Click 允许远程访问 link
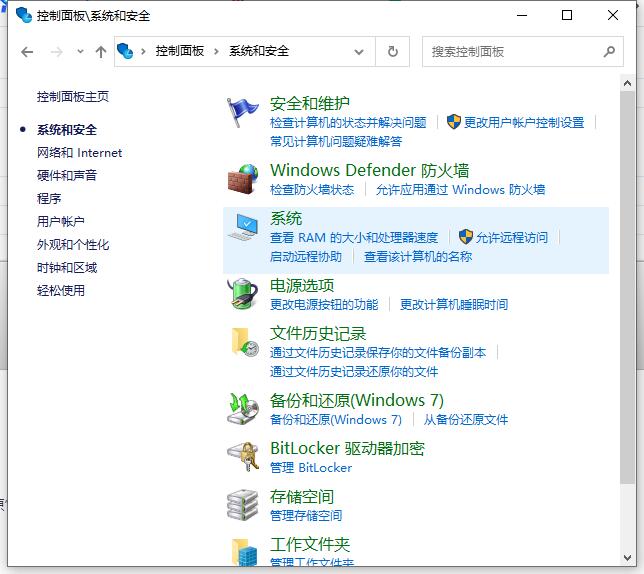This screenshot has height=574, width=644. 512,237
